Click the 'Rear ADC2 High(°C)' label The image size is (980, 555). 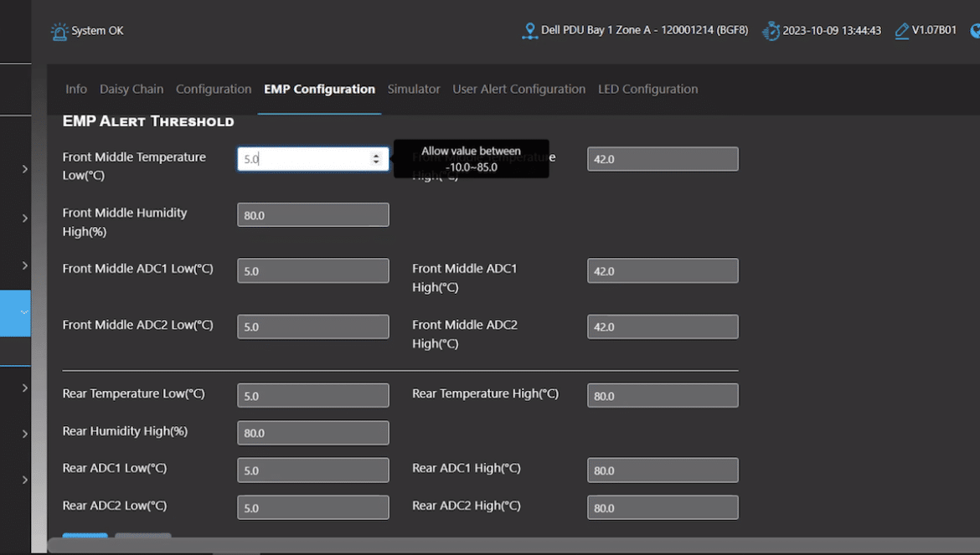(467, 506)
